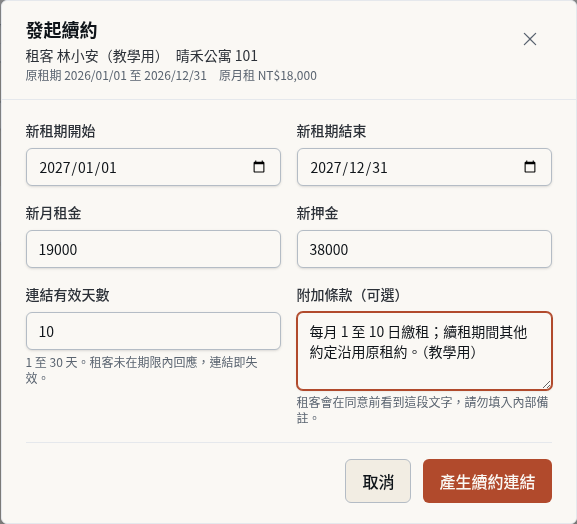Click the 附加條款（可選）label
This screenshot has width=577, height=524.
point(349,295)
